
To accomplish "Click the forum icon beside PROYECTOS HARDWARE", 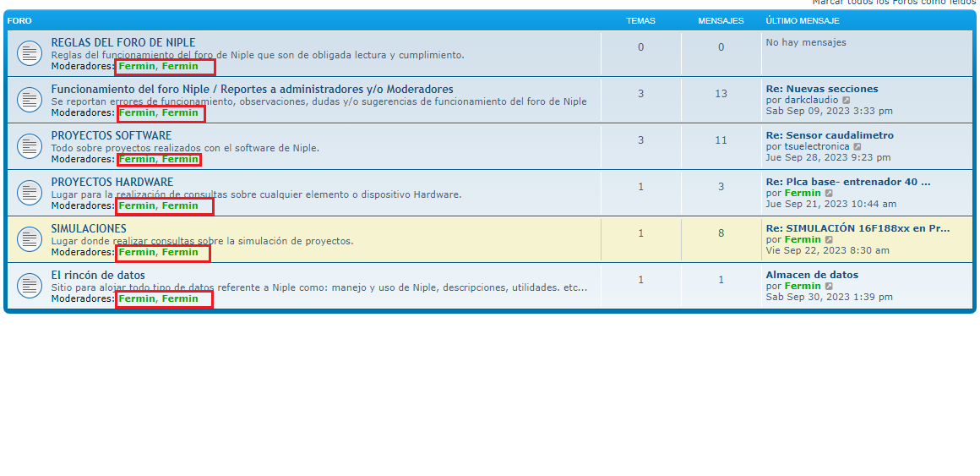I will point(29,193).
